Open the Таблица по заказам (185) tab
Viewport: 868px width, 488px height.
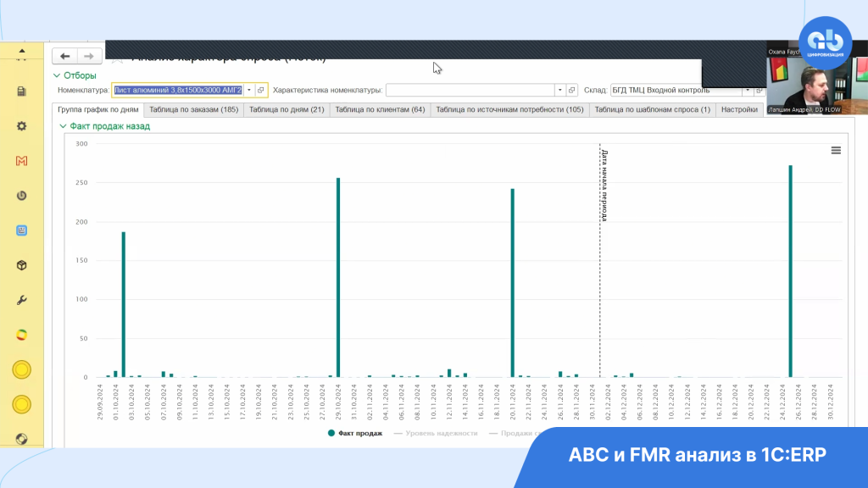[194, 109]
